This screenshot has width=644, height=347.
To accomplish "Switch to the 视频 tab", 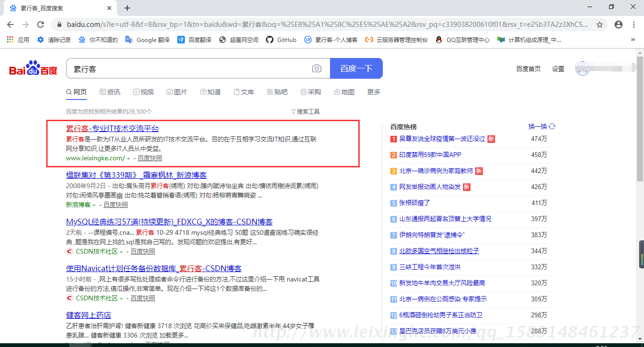I will (x=143, y=92).
